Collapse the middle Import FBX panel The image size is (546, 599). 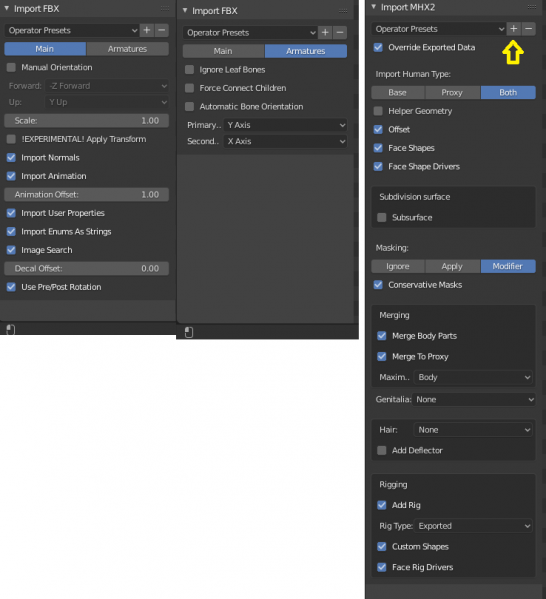pyautogui.click(x=185, y=11)
